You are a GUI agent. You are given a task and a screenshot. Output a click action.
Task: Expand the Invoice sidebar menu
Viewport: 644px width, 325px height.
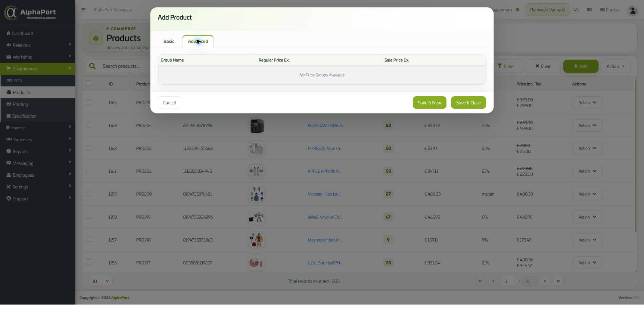38,128
